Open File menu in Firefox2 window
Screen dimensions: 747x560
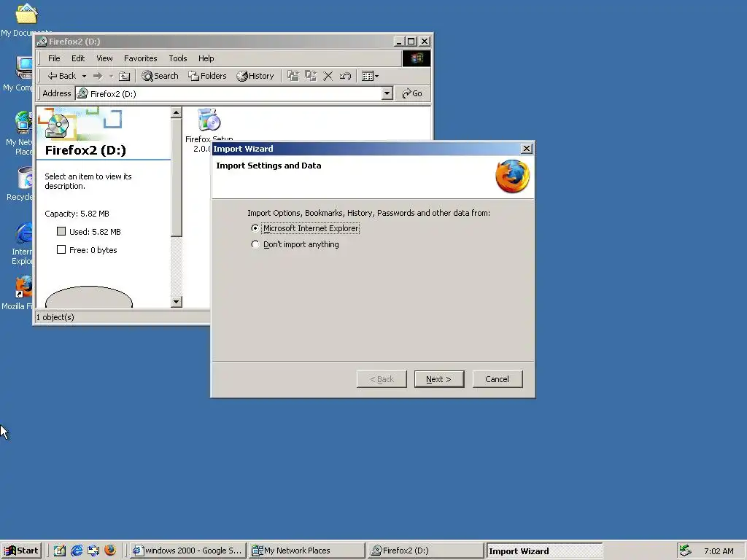(x=54, y=58)
